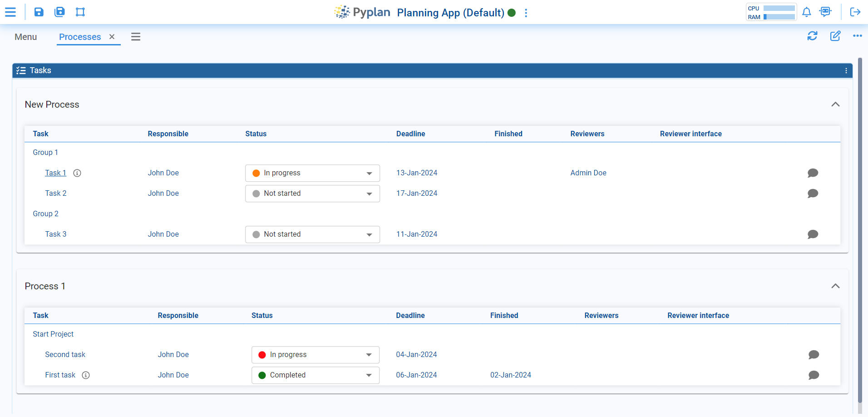Switch to the Processes tab
The width and height of the screenshot is (868, 417).
coord(80,37)
